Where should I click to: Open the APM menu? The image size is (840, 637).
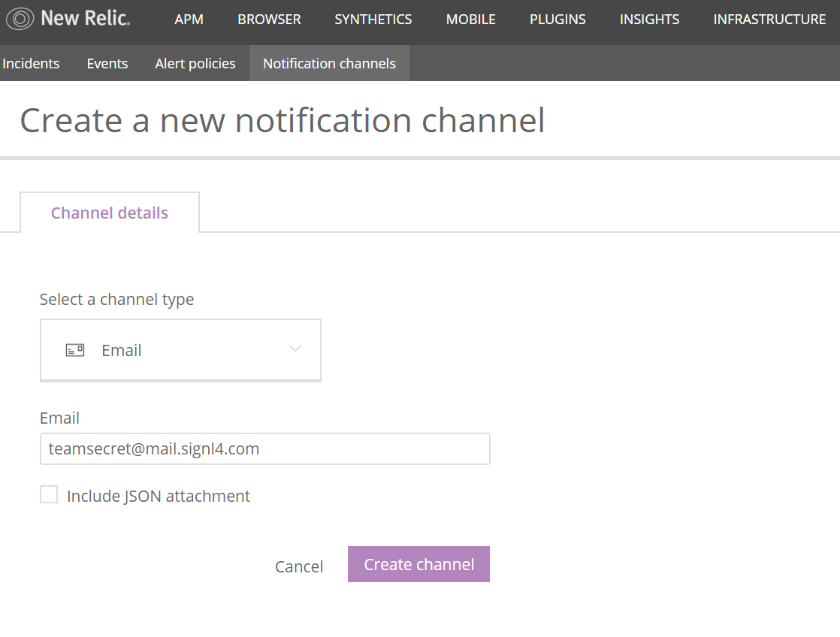tap(189, 20)
